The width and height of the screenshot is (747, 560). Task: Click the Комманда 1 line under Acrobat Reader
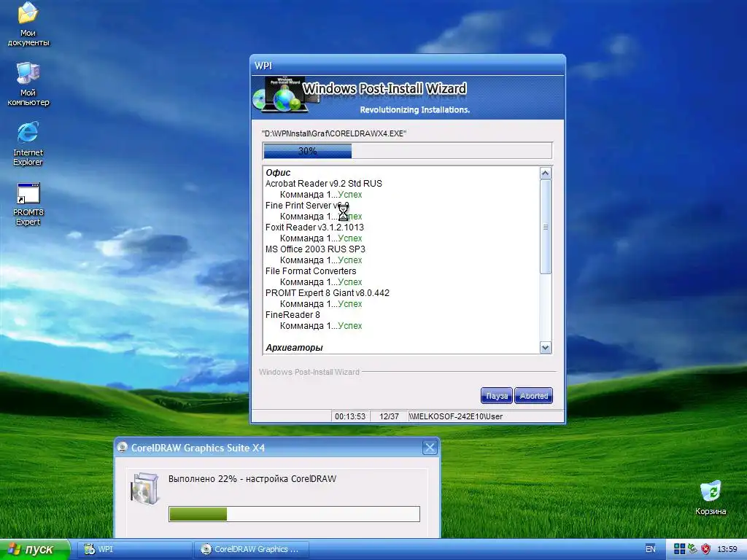point(321,194)
